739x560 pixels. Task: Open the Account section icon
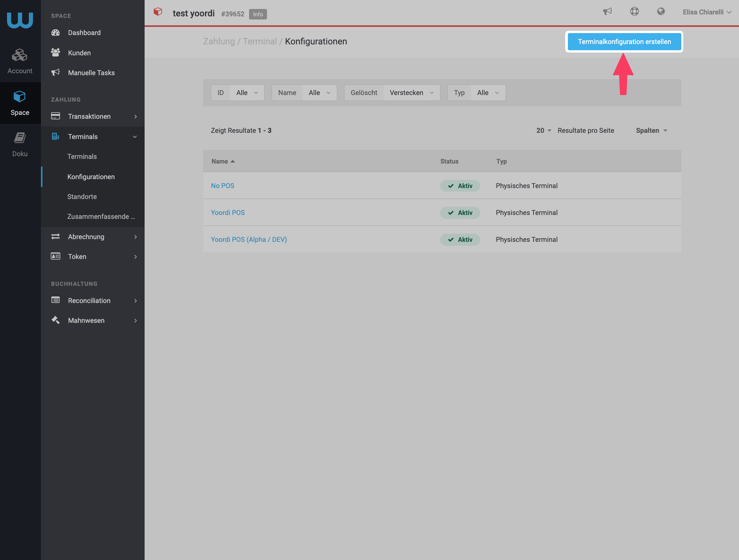click(x=19, y=55)
